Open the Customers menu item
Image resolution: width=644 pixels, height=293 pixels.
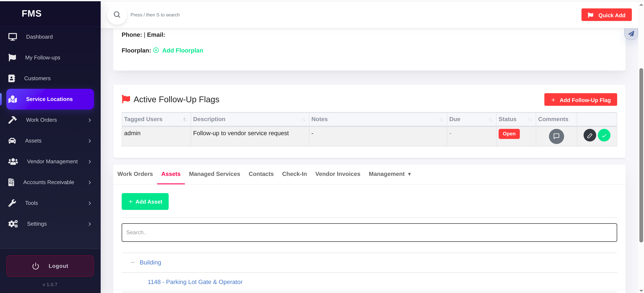click(50, 78)
